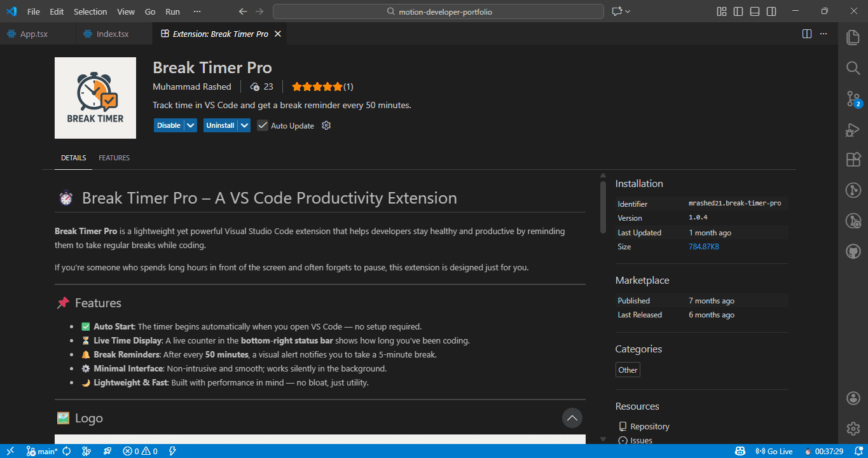Click the Synchronize Changes icon in status bar
This screenshot has width=868, height=458.
[x=66, y=451]
